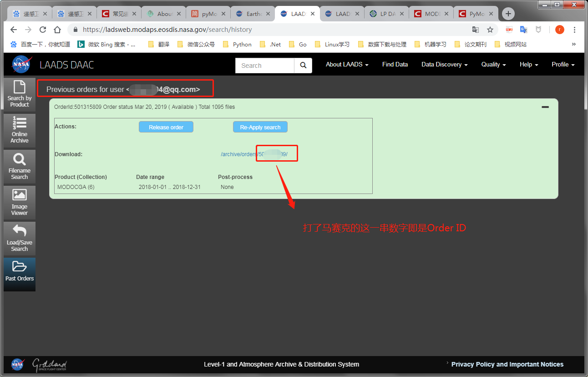Open the Image Viewer
Screen dimensions: 588x377
(19, 202)
